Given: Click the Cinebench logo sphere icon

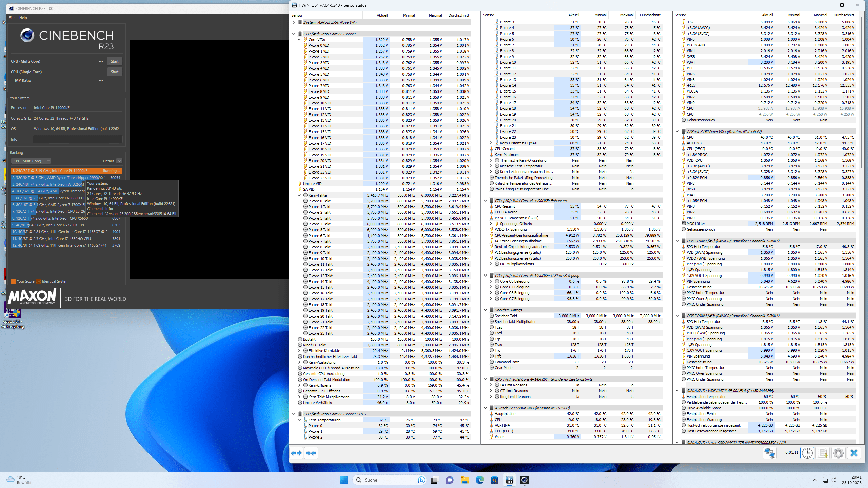Looking at the screenshot, I should point(27,35).
